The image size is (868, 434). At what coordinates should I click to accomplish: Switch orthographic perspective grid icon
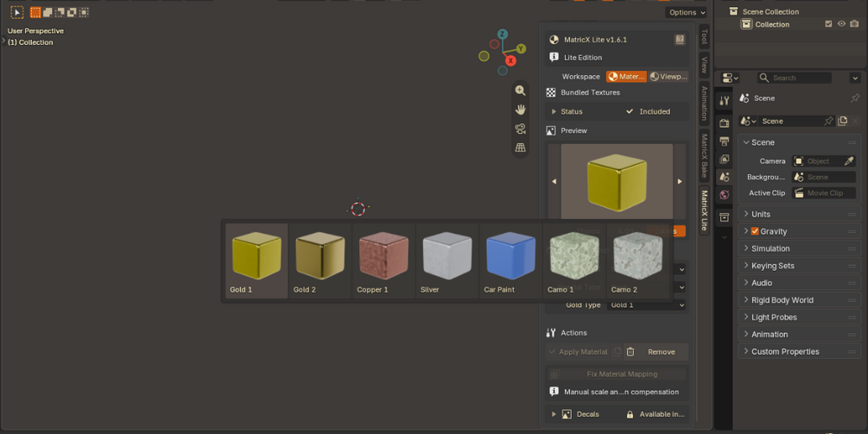pos(520,148)
